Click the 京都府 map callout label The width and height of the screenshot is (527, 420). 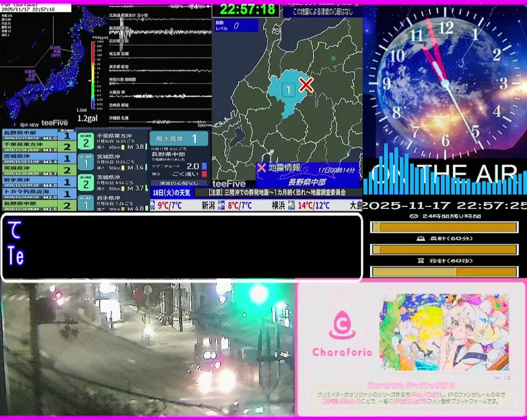click(x=30, y=76)
